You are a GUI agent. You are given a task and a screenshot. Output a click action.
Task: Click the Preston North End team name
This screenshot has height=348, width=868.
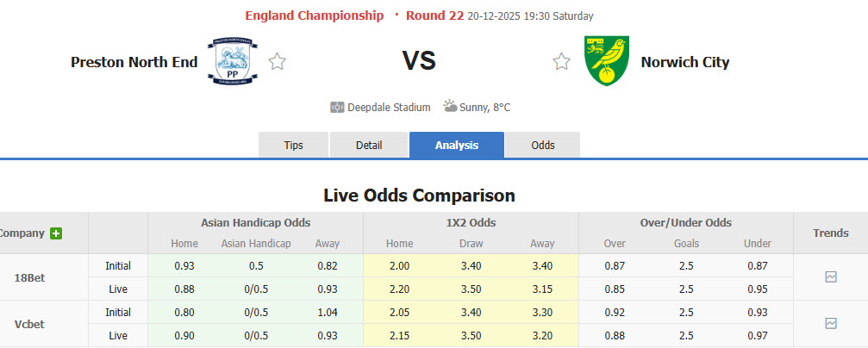click(x=134, y=62)
